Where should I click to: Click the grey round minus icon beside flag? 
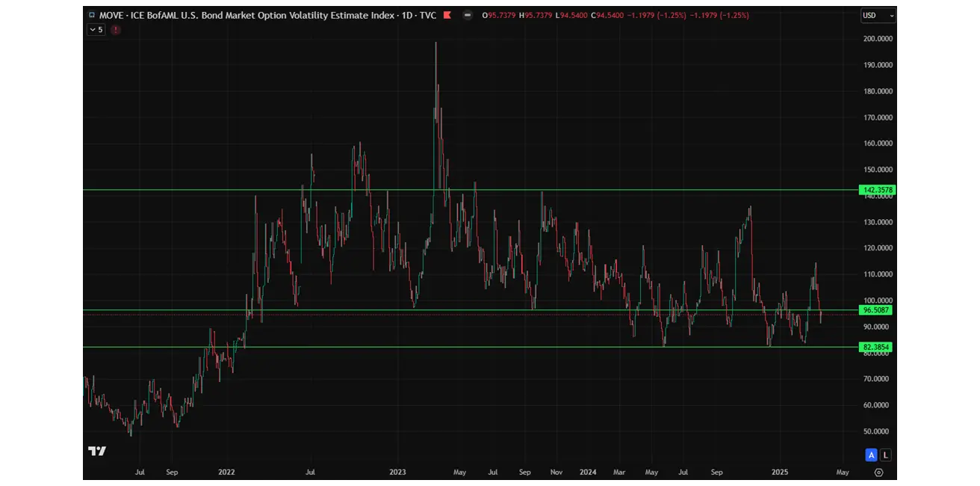[467, 15]
